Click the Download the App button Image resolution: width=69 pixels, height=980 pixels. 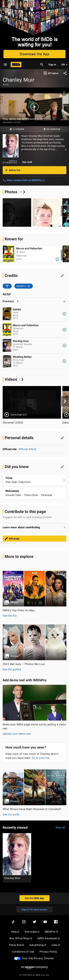point(34,54)
